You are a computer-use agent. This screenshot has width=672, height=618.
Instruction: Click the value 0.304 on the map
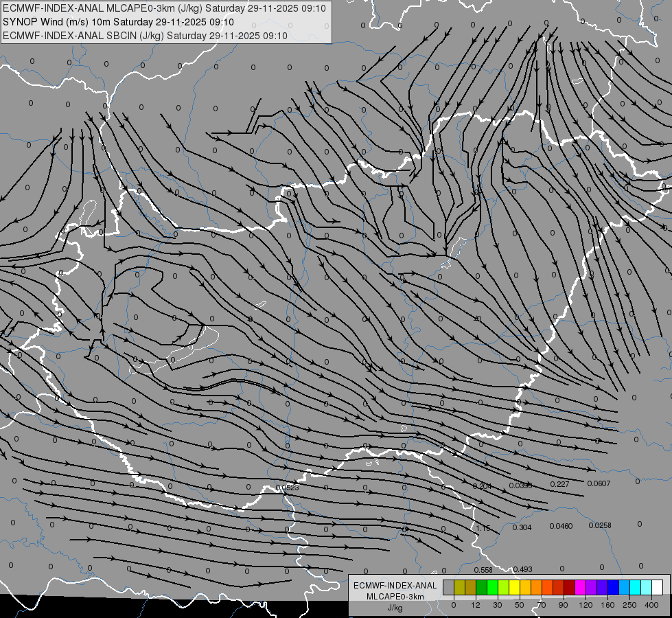[x=522, y=527]
